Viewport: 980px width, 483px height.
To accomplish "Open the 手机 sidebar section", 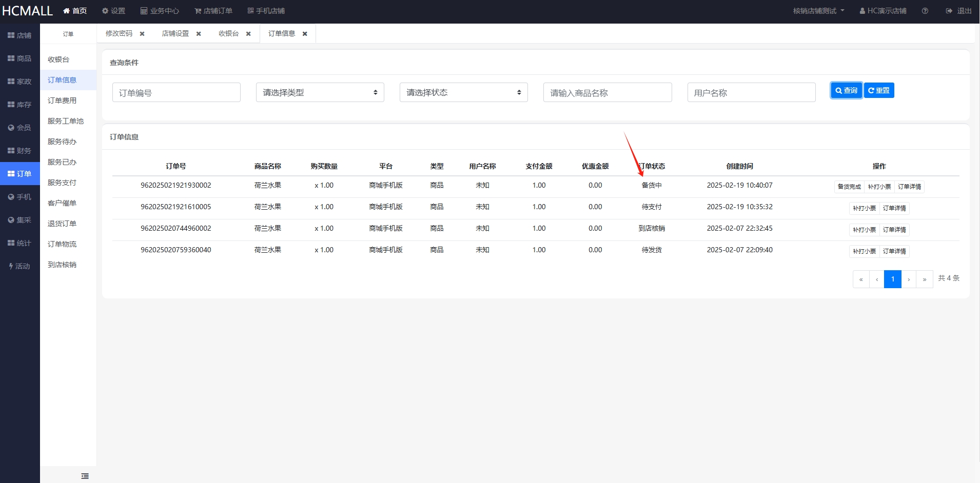I will (x=19, y=197).
